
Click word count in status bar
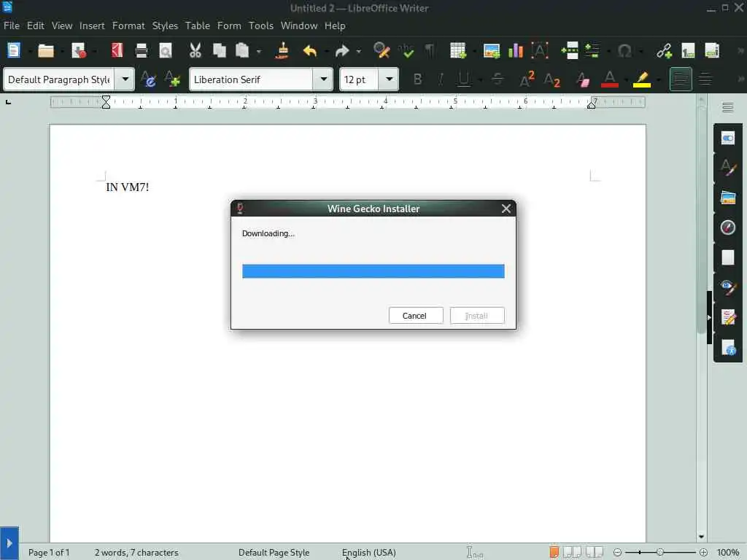click(x=136, y=553)
